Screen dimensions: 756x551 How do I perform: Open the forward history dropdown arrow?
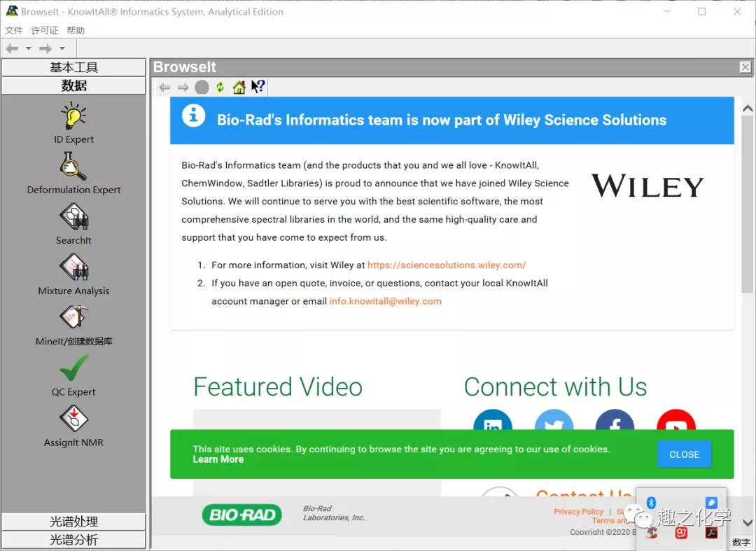tap(62, 48)
